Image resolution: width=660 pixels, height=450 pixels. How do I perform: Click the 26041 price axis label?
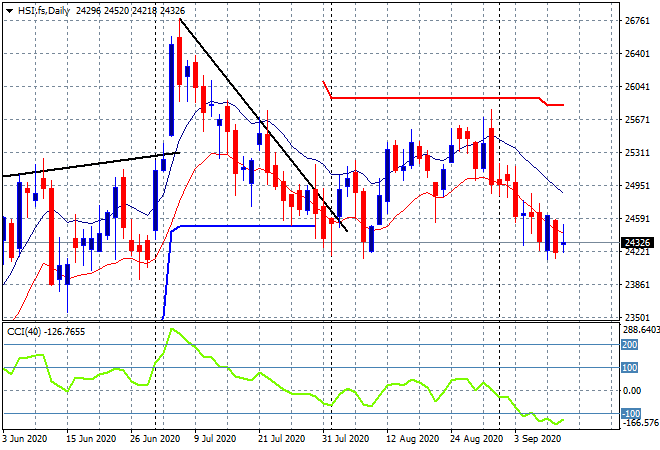tap(637, 87)
